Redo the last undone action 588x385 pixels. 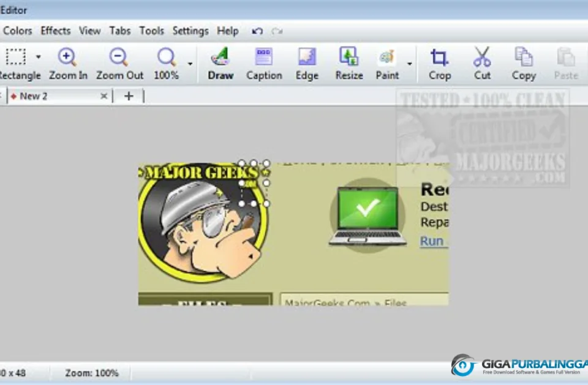pyautogui.click(x=277, y=31)
